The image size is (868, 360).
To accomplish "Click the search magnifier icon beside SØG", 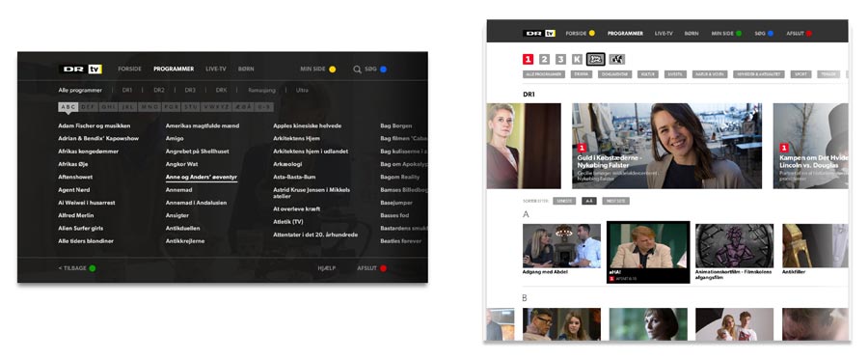I will click(x=357, y=69).
